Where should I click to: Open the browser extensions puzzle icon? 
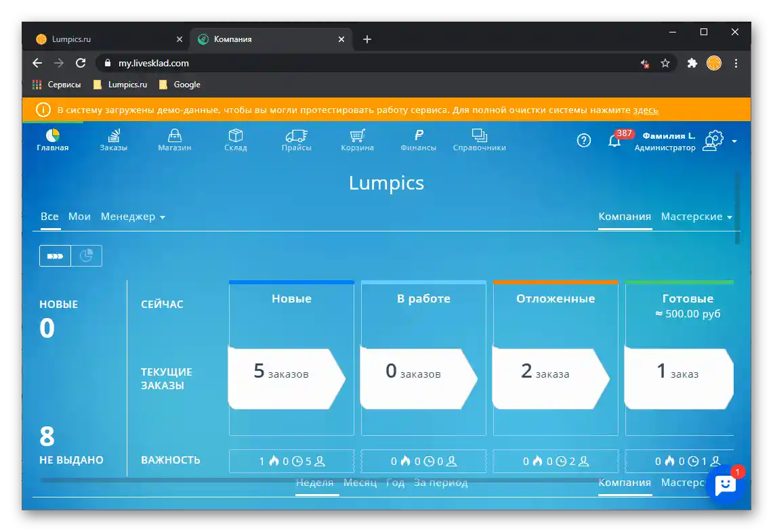coord(692,63)
